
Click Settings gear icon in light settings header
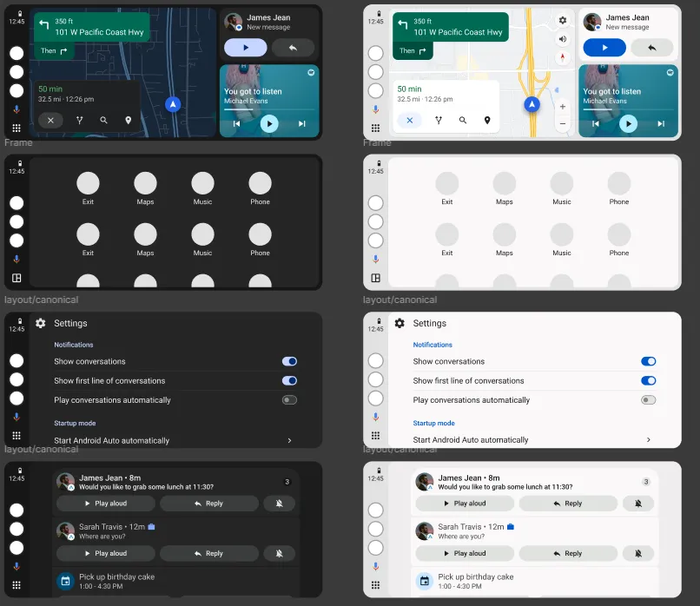tap(400, 323)
